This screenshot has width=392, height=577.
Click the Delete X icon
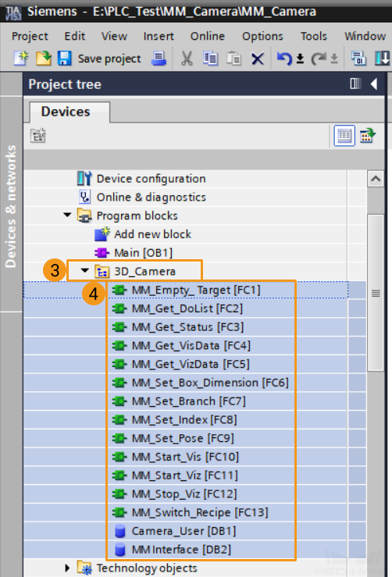[257, 59]
